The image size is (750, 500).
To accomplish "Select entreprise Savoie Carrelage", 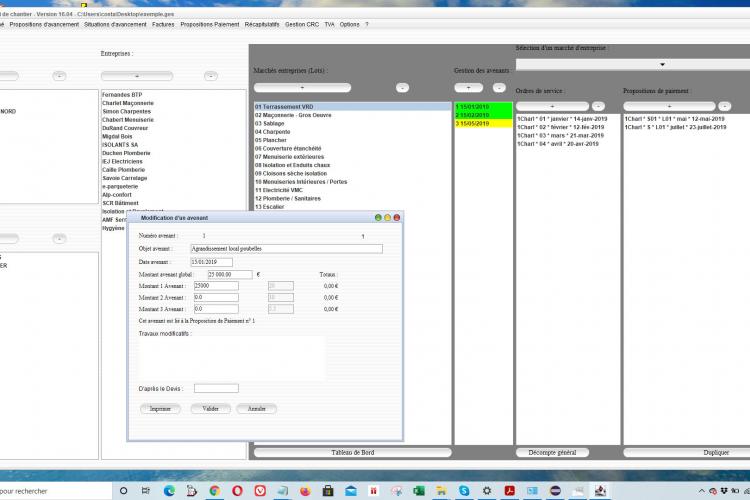I will click(173, 178).
